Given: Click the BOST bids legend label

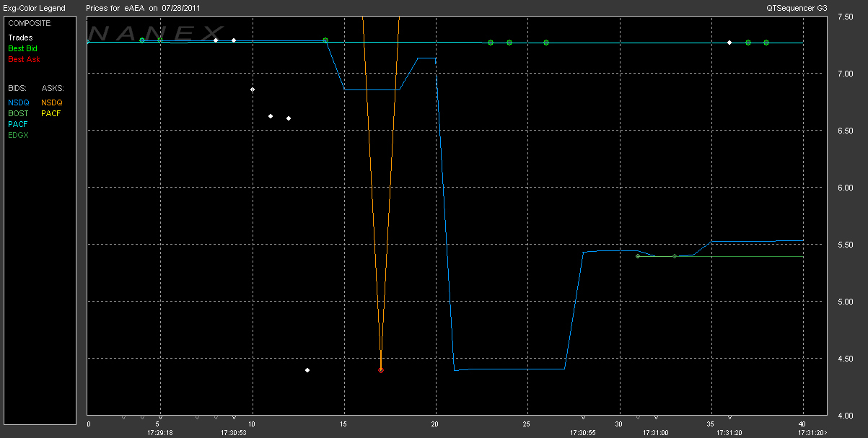Looking at the screenshot, I should 19,113.
